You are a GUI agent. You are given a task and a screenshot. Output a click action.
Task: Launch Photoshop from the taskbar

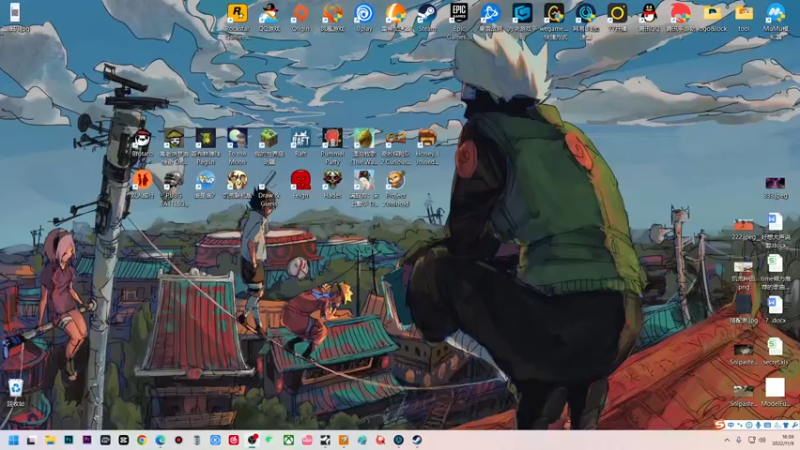68,440
